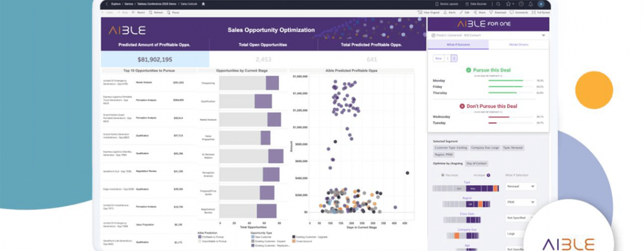Image resolution: width=644 pixels, height=251 pixels.
Task: Click the Decrease legend icon
Action: click(442, 175)
